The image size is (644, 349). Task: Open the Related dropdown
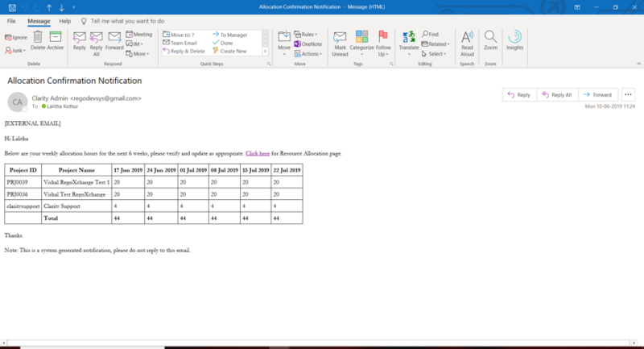[436, 44]
